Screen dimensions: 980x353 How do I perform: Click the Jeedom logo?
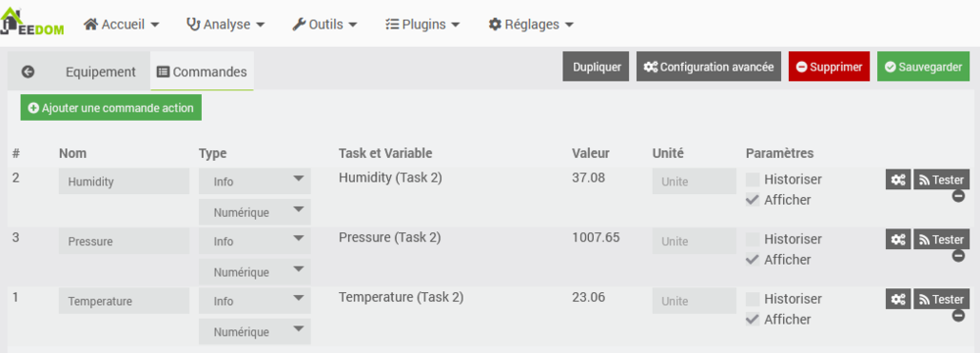pos(32,22)
